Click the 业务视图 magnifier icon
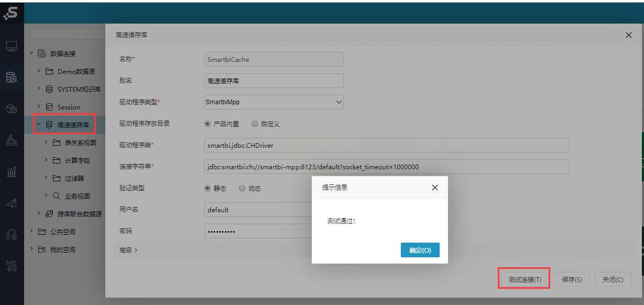The image size is (644, 305). tap(57, 196)
